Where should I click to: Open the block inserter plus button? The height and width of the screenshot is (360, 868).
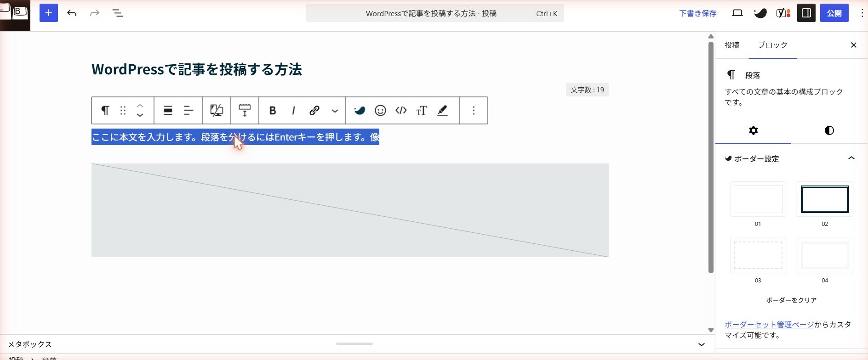[x=49, y=13]
